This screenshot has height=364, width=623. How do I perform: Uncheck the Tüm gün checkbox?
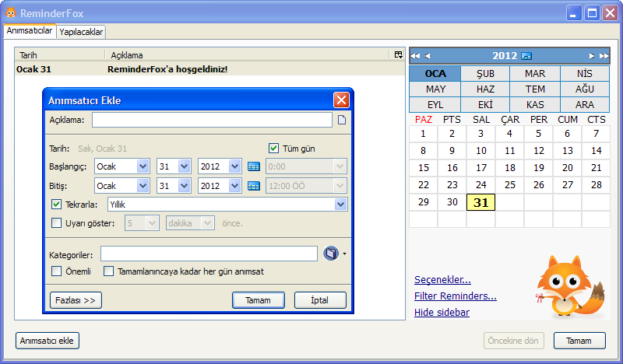tap(273, 149)
